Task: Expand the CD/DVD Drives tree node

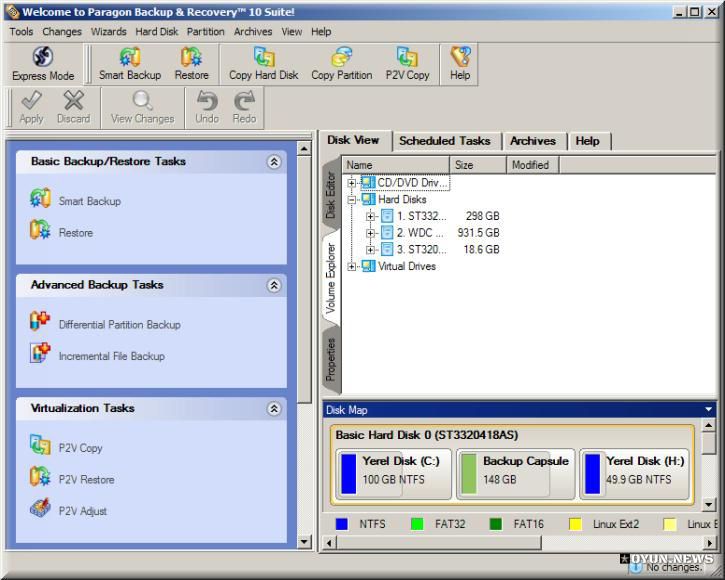Action: point(351,183)
